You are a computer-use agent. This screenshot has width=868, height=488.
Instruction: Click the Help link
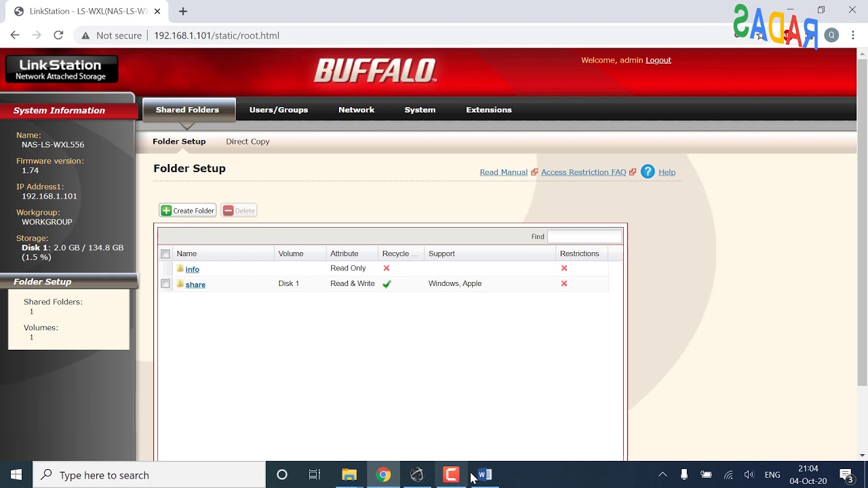(x=667, y=172)
